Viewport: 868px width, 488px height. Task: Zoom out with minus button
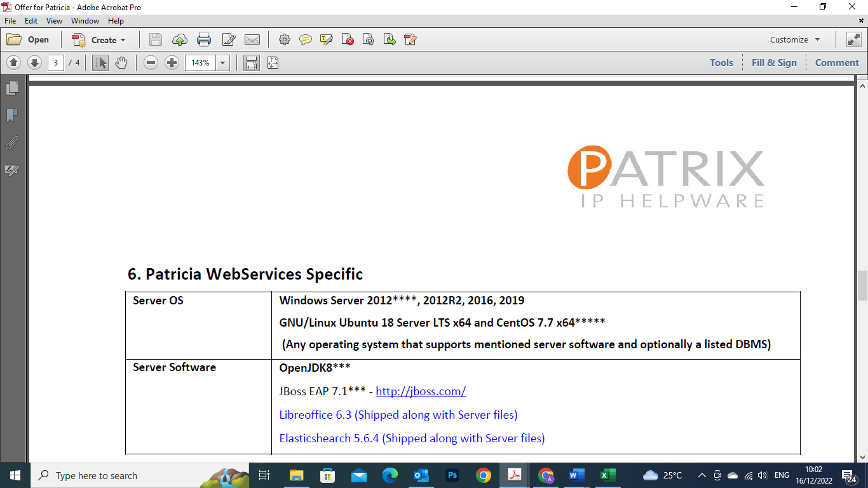click(151, 62)
